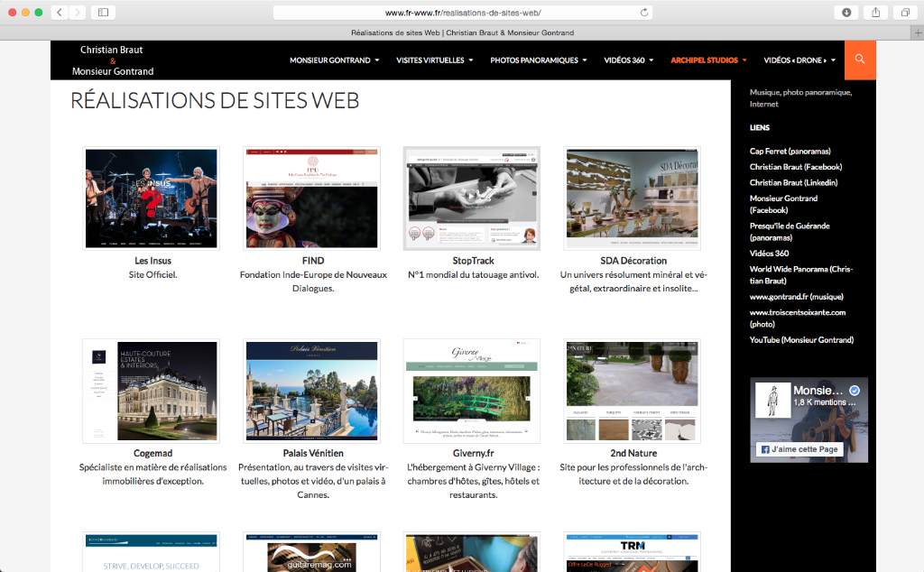Follow the Christian Braut (Linkedin) link
Viewport: 924px width, 572px height.
tap(793, 182)
